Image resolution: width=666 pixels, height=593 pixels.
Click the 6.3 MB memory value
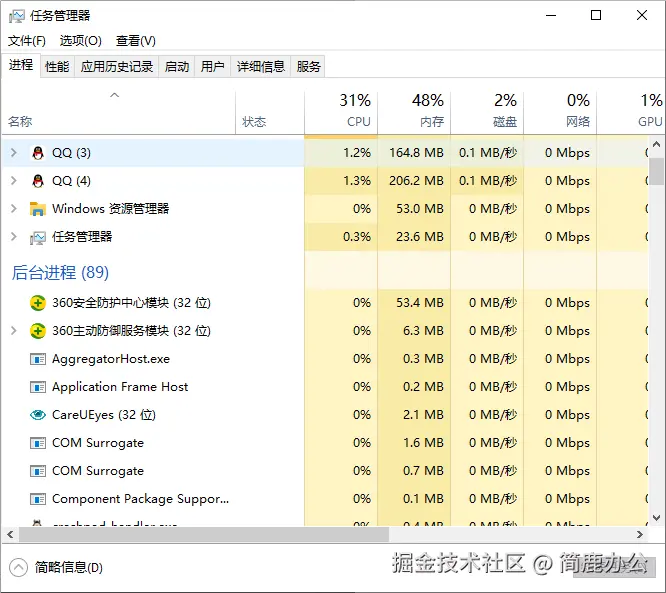pos(423,331)
